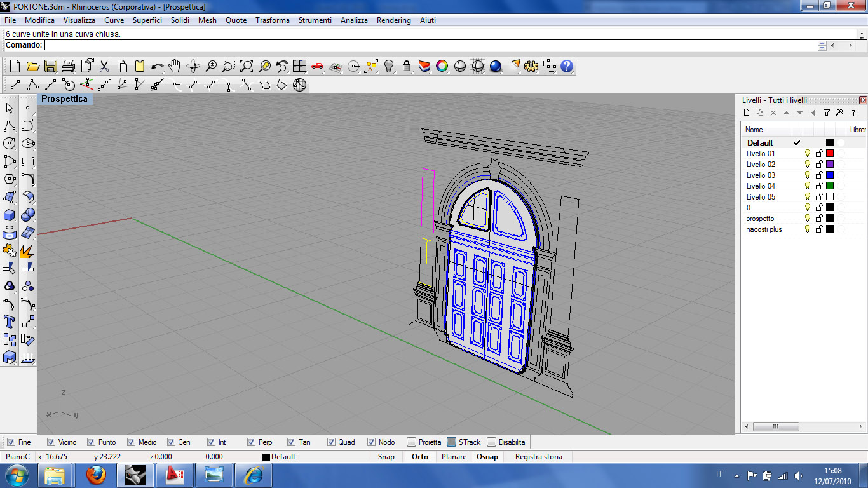868x488 pixels.
Task: Click the Rectangle tool icon
Action: tap(27, 161)
